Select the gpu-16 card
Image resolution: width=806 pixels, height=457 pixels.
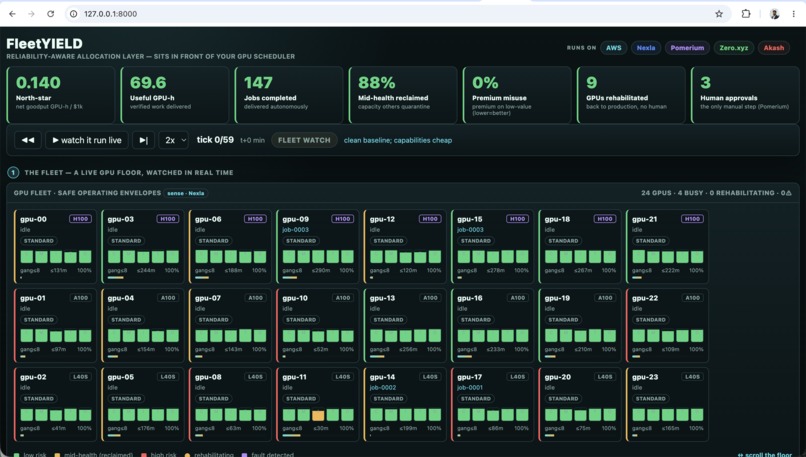tap(492, 325)
